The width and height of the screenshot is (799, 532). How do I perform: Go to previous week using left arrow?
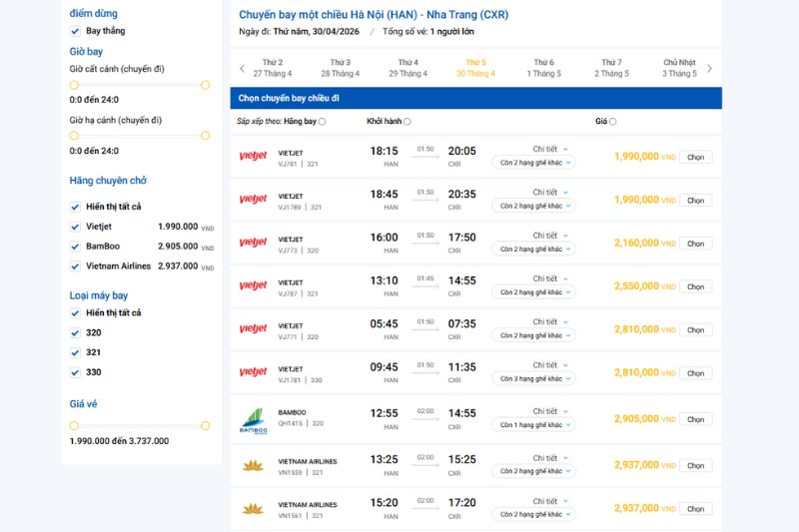(x=242, y=68)
